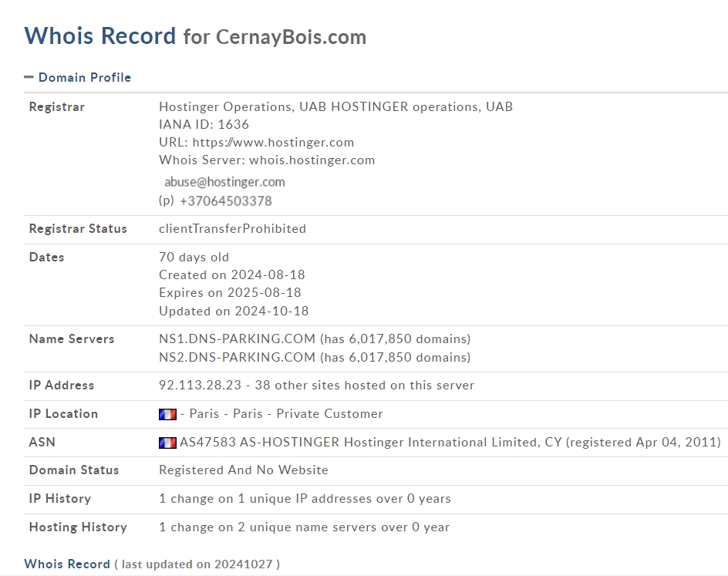Click the French flag beside AS47583
The height and width of the screenshot is (576, 728).
point(167,443)
